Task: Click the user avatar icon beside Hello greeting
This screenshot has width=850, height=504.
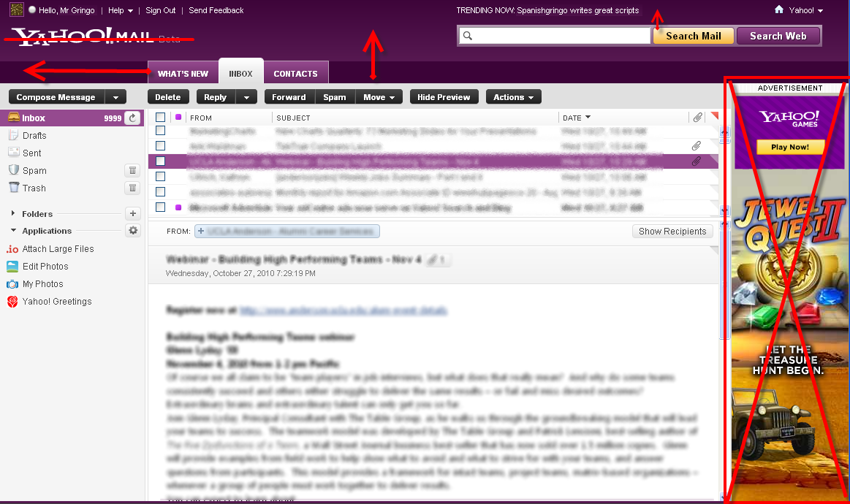Action: tap(17, 9)
